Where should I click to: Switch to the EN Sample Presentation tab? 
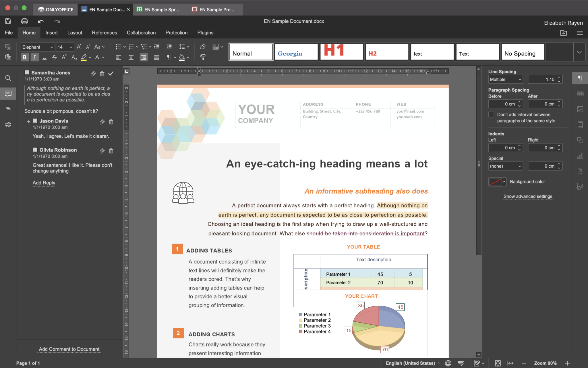pos(215,9)
